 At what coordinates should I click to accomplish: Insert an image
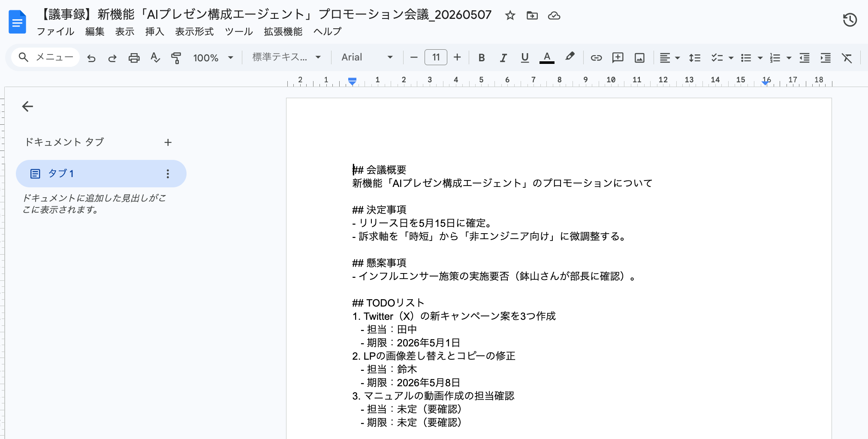click(x=639, y=58)
